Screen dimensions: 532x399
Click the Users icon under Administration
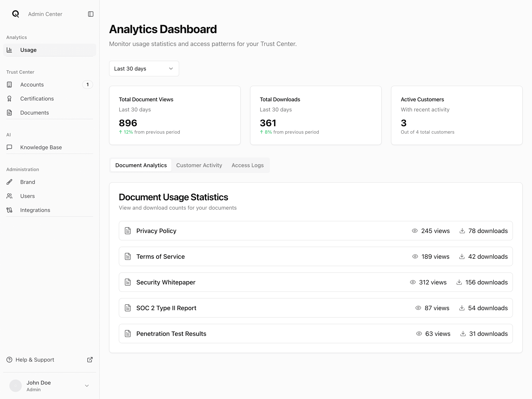(9, 196)
